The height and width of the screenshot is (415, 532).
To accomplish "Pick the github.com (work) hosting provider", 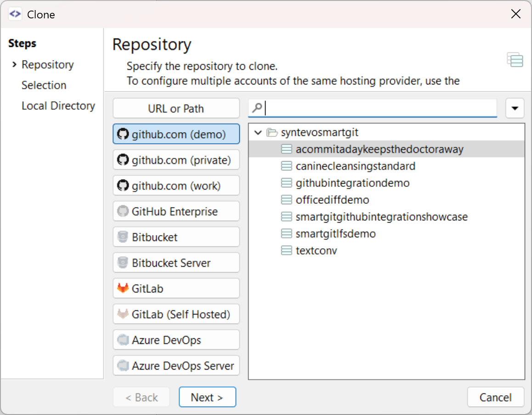I will coord(176,185).
